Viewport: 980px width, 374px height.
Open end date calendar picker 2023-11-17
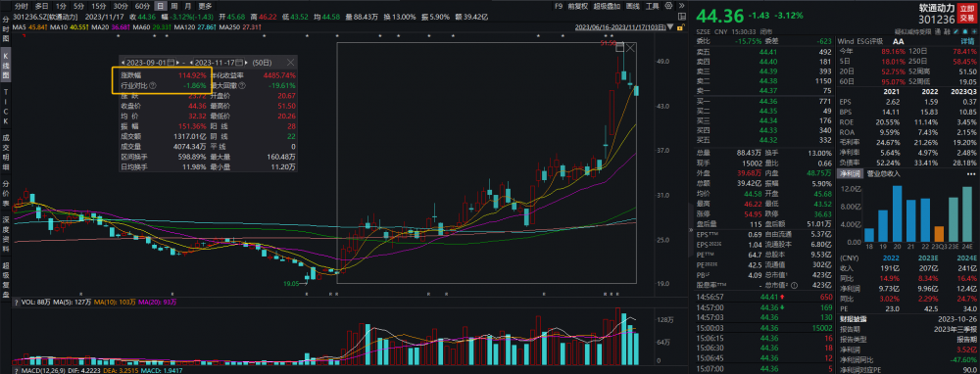click(x=239, y=63)
